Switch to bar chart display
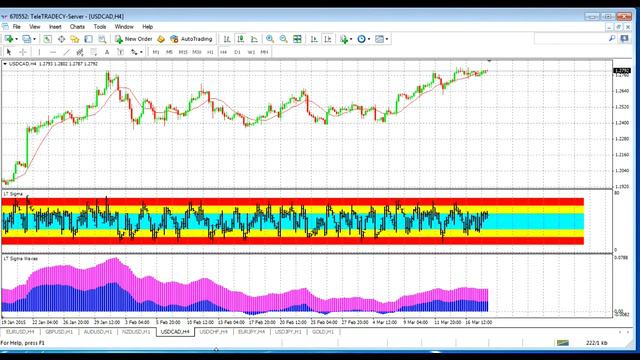Viewport: 640px width, 360px height. tap(227, 39)
